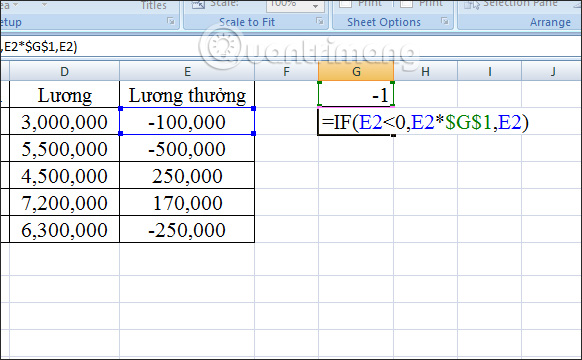Select cell with -100,000 bonus value
This screenshot has width=582, height=360.
click(187, 121)
